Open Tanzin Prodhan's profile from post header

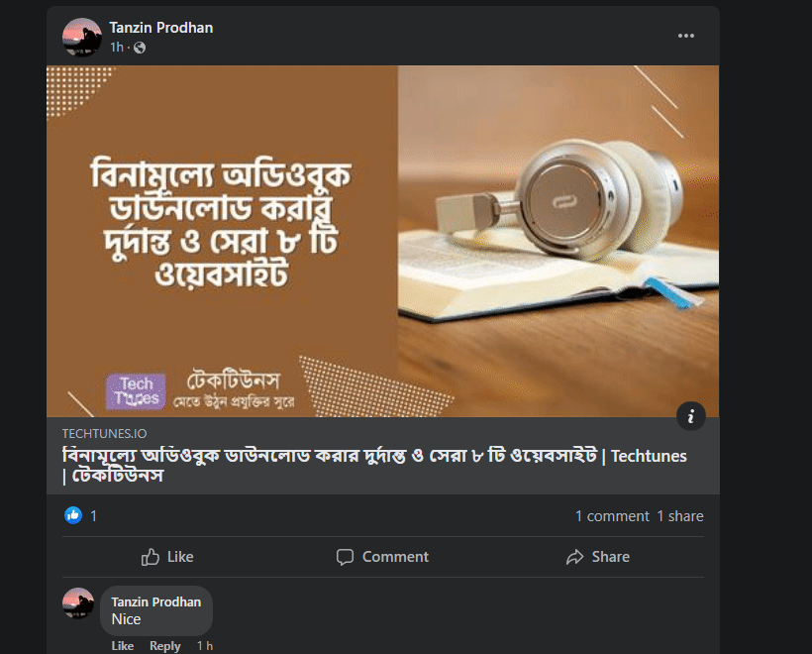[x=161, y=28]
